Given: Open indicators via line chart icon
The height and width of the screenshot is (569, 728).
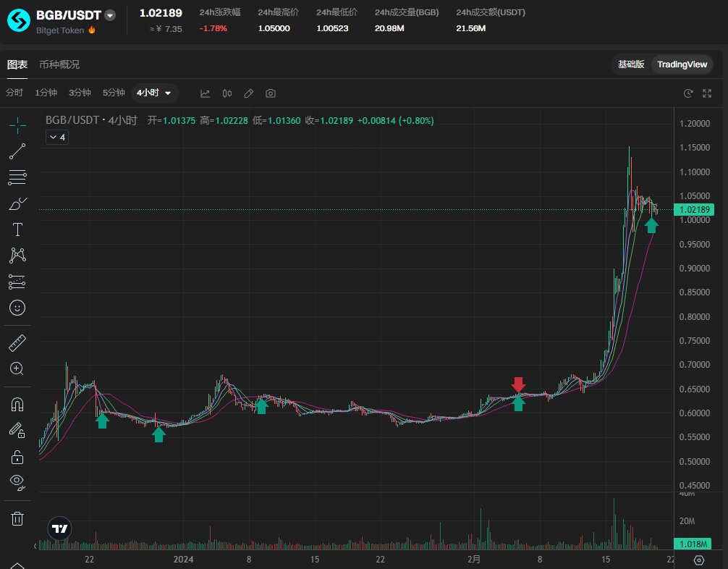Looking at the screenshot, I should tap(206, 93).
